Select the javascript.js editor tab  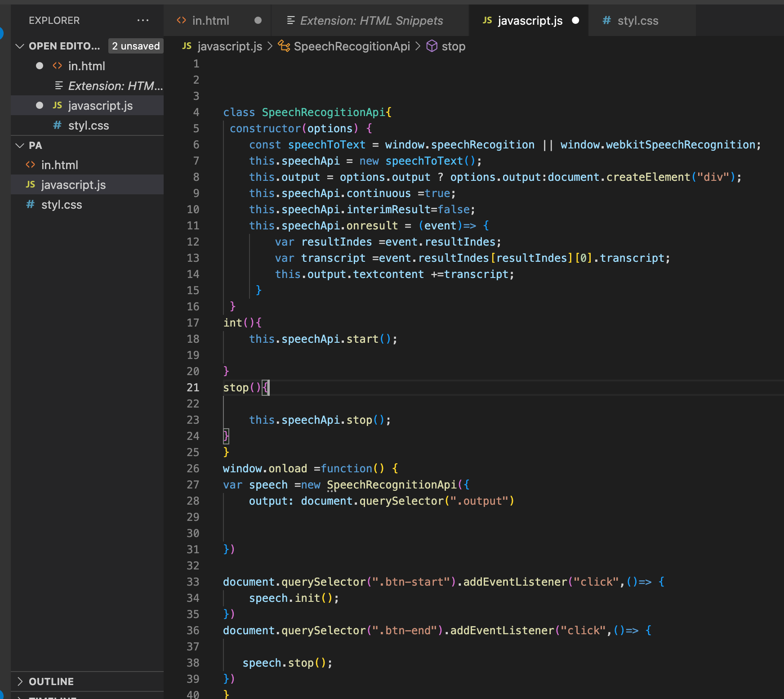pos(529,20)
